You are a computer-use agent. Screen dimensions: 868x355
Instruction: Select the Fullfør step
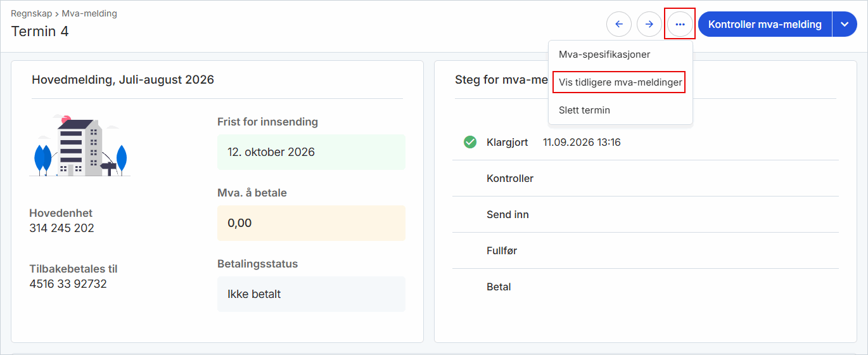pyautogui.click(x=645, y=250)
